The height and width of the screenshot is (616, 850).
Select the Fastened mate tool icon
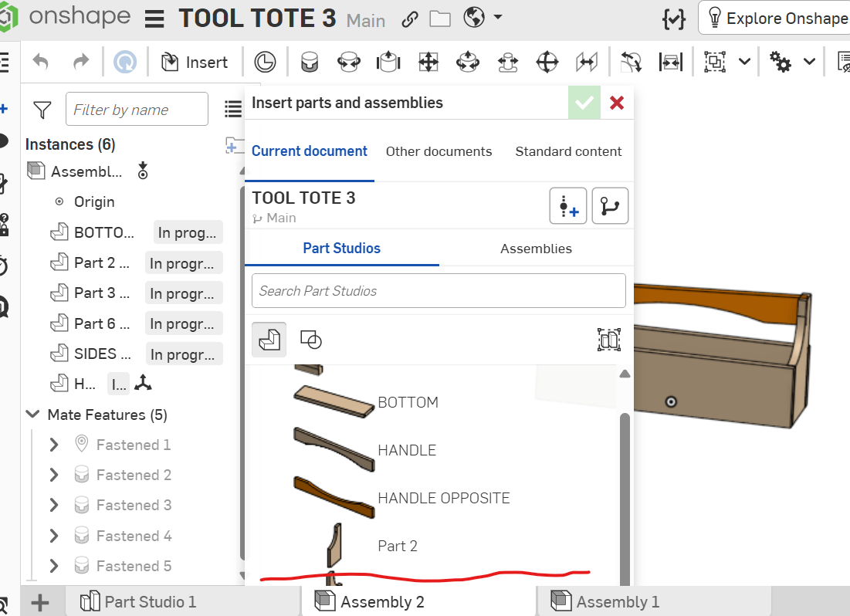(x=310, y=63)
